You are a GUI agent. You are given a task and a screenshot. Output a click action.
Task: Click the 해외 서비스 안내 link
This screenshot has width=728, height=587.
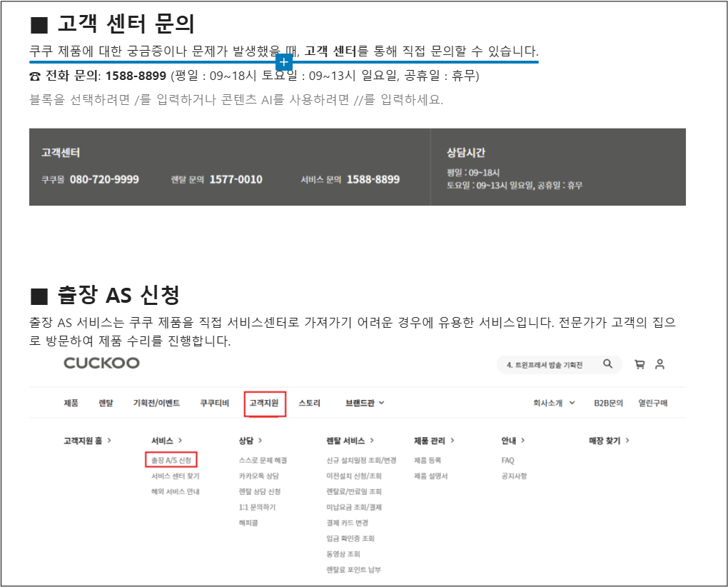[x=176, y=492]
